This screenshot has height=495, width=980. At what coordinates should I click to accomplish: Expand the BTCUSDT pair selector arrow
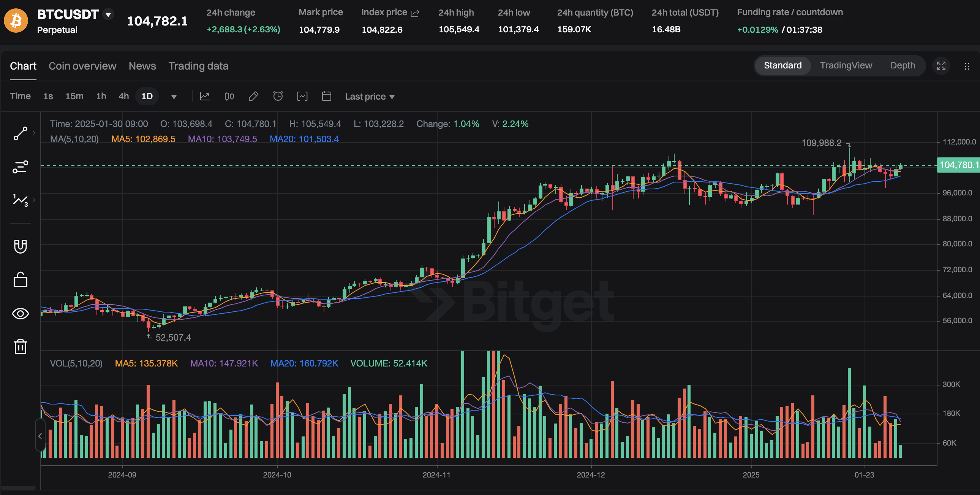(x=108, y=14)
